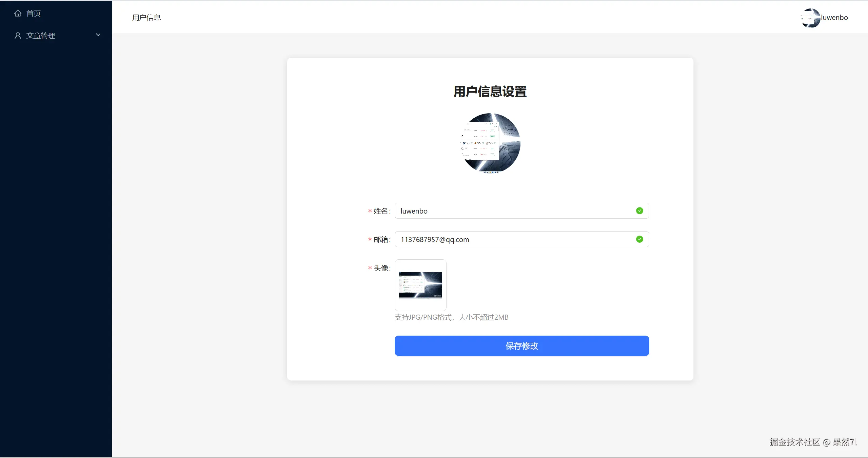
Task: Click the 头像 upload thumbnail preview
Action: (420, 285)
